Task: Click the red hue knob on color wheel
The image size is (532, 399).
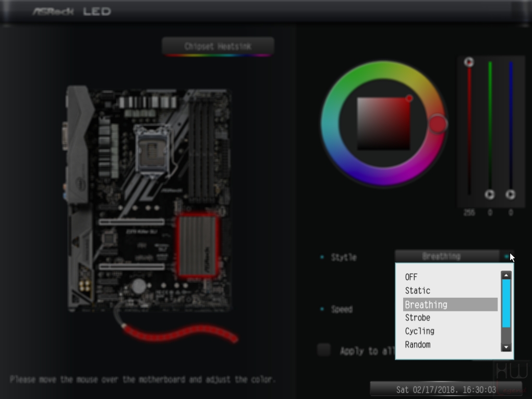Action: 438,124
